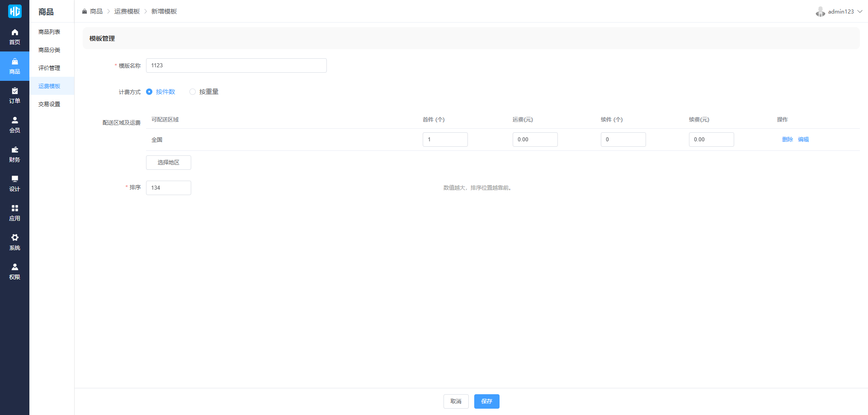Open the apps grid icon

(x=14, y=209)
